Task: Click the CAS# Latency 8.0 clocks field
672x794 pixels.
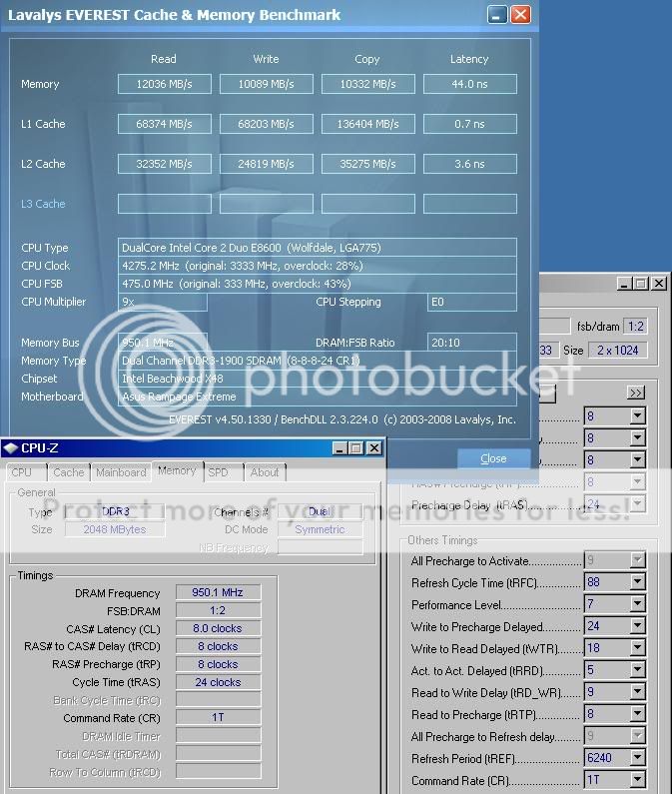Action: 219,628
